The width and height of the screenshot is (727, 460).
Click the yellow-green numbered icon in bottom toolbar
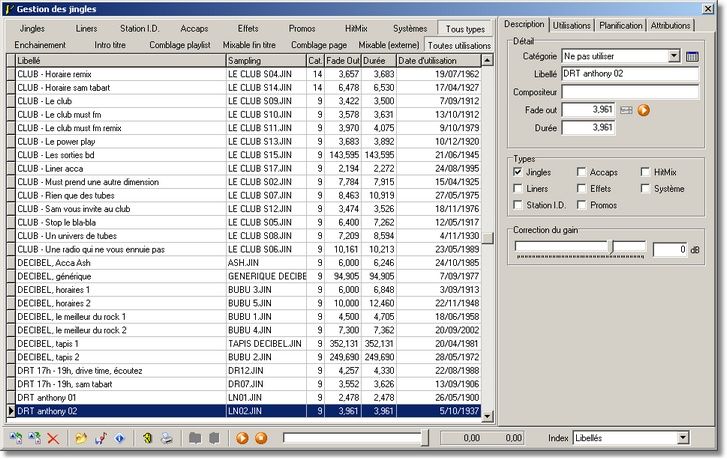(x=147, y=438)
